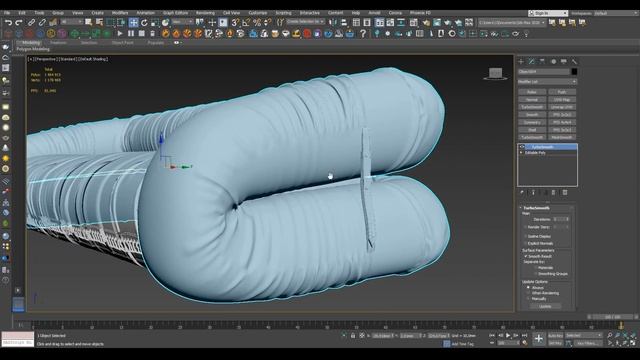Open the Utilities panel wrench icon
The image size is (640, 360).
click(x=574, y=61)
